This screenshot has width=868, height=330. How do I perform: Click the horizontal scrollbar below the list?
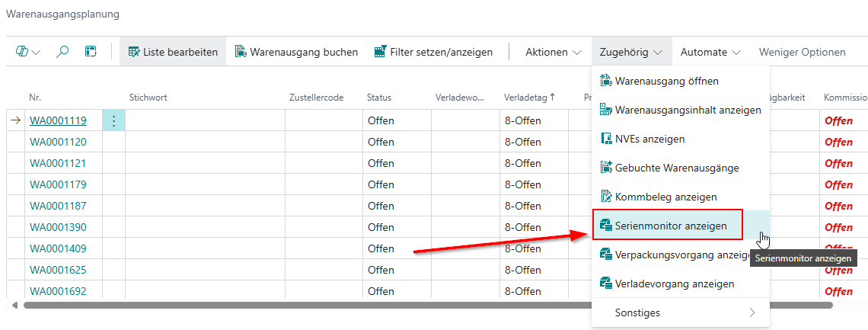(426, 305)
